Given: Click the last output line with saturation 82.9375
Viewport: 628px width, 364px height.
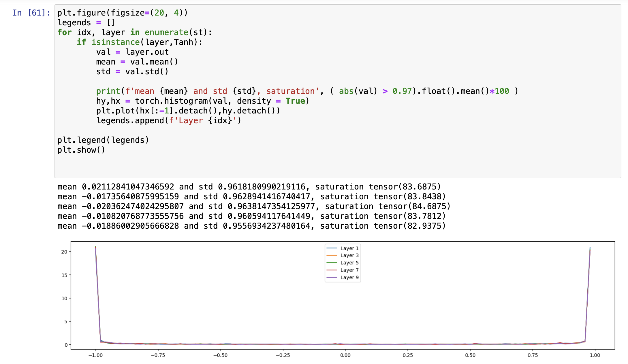Looking at the screenshot, I should pos(251,226).
